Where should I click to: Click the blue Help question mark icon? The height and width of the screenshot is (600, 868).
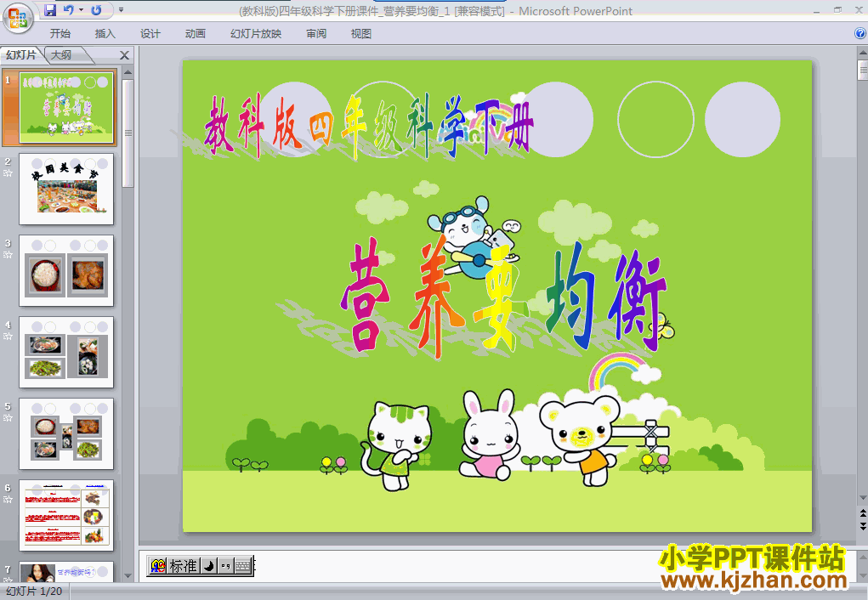860,33
